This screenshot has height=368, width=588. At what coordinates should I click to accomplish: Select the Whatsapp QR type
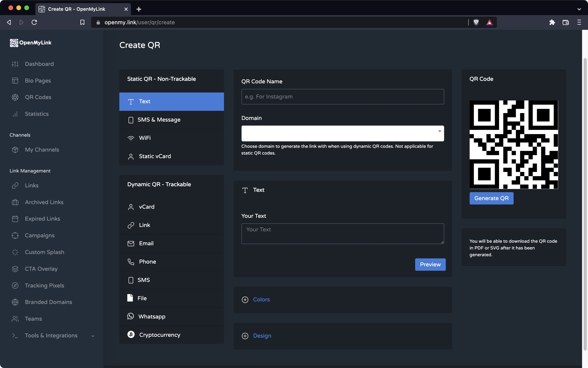click(x=152, y=316)
